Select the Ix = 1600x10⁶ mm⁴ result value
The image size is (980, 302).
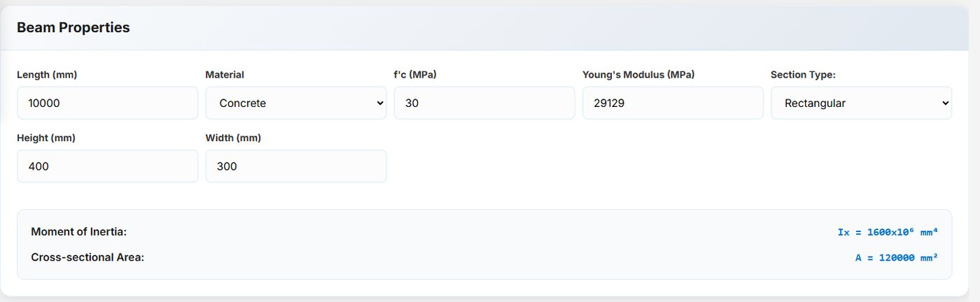coord(888,232)
